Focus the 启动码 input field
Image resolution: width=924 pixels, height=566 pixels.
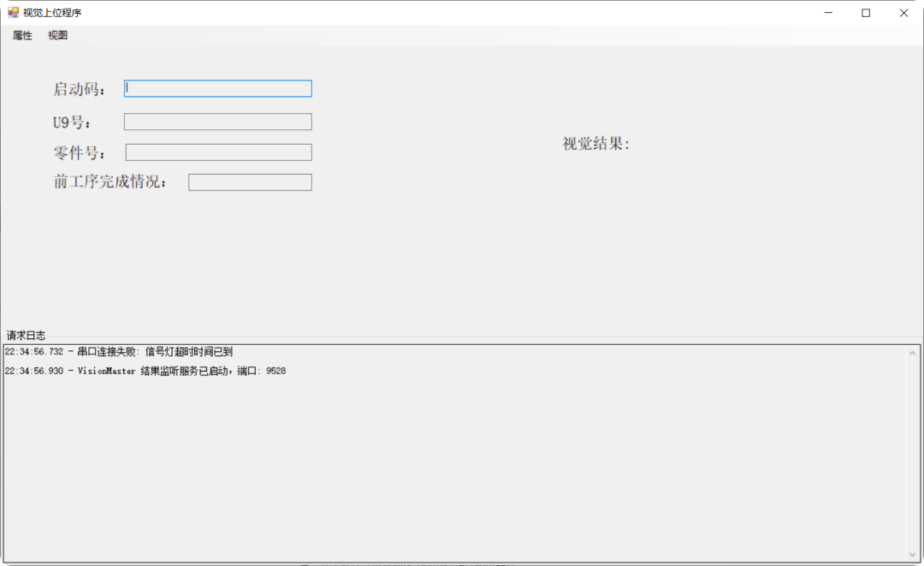click(x=218, y=88)
